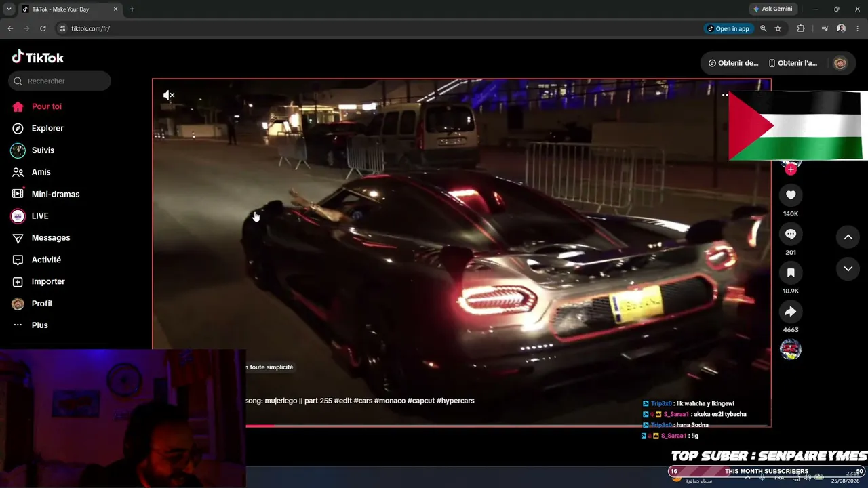
Task: Open the TikTok account avatar menu
Action: tap(840, 63)
